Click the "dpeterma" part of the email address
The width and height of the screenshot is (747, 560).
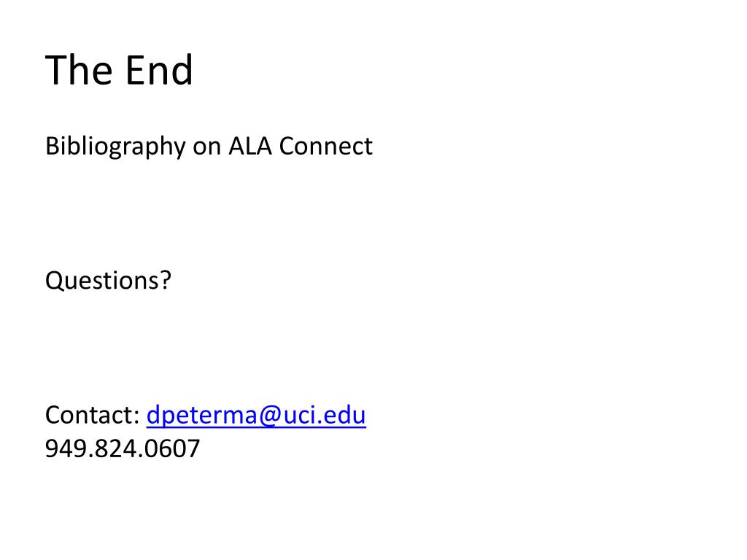(202, 416)
